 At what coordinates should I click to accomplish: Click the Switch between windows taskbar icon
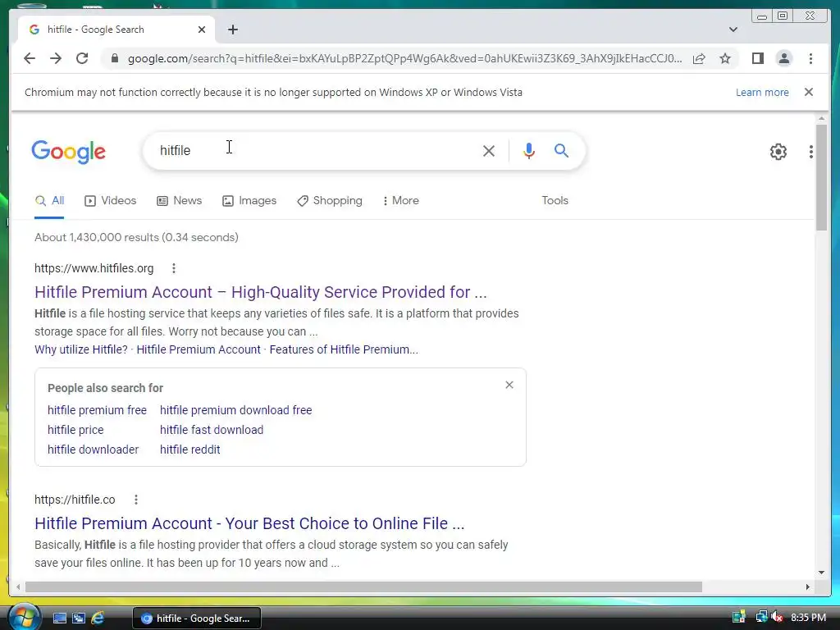tap(79, 619)
